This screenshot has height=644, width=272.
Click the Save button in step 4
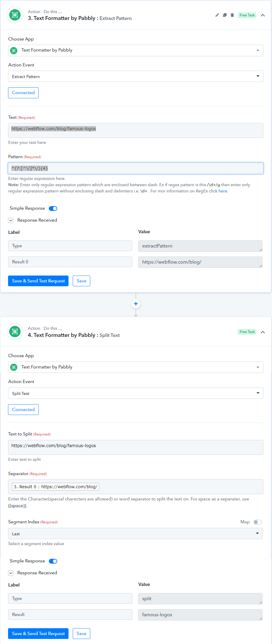coord(81,634)
